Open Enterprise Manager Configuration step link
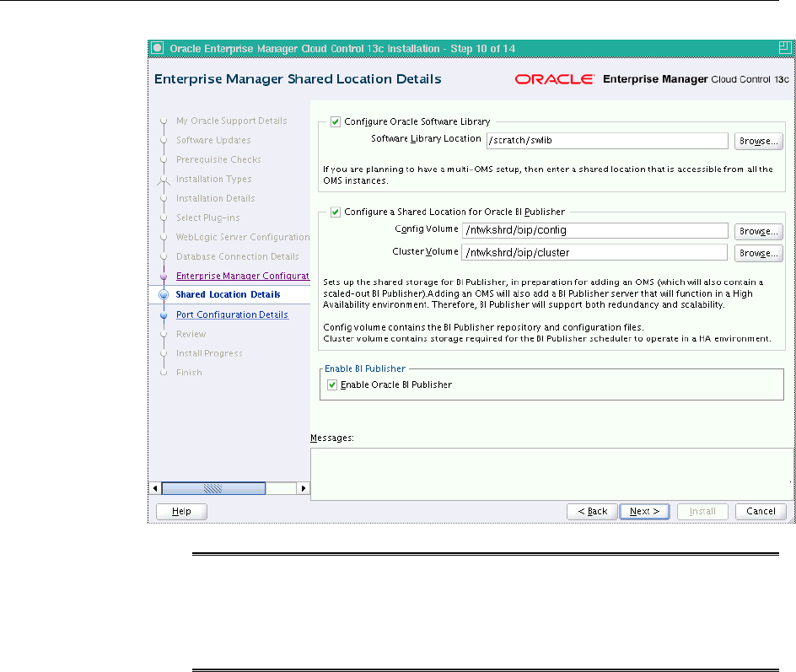The height and width of the screenshot is (672, 796). (x=243, y=276)
